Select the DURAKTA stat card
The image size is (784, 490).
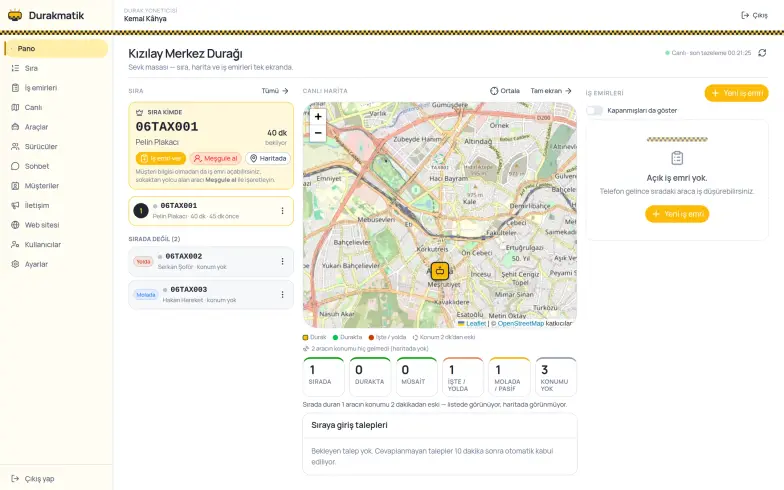[370, 376]
